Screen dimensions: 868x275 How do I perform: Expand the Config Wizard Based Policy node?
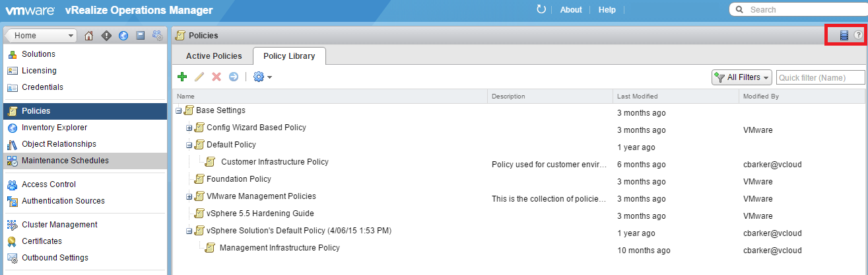(x=189, y=128)
